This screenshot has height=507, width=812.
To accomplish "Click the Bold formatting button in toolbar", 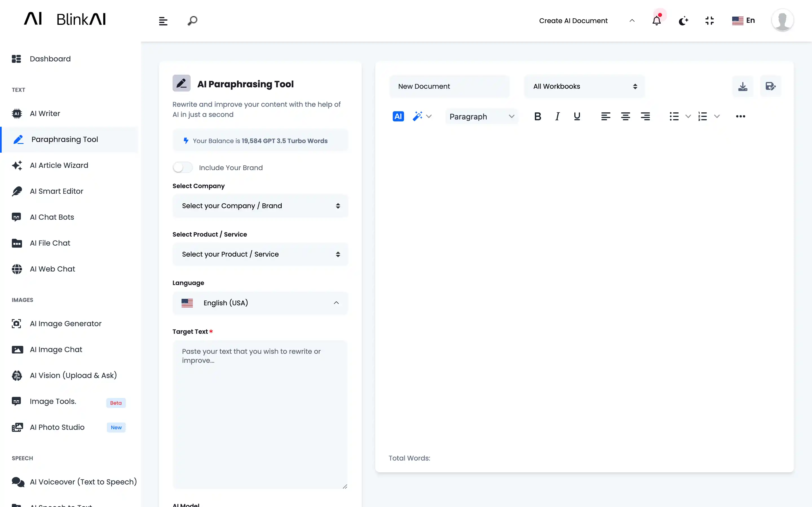I will [537, 116].
